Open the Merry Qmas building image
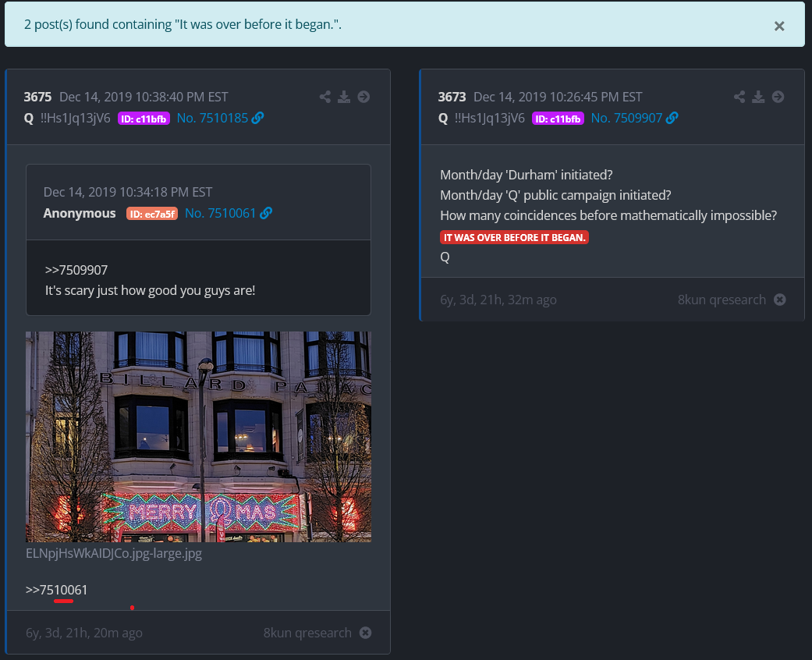Viewport: 812px width, 660px height. [x=198, y=436]
